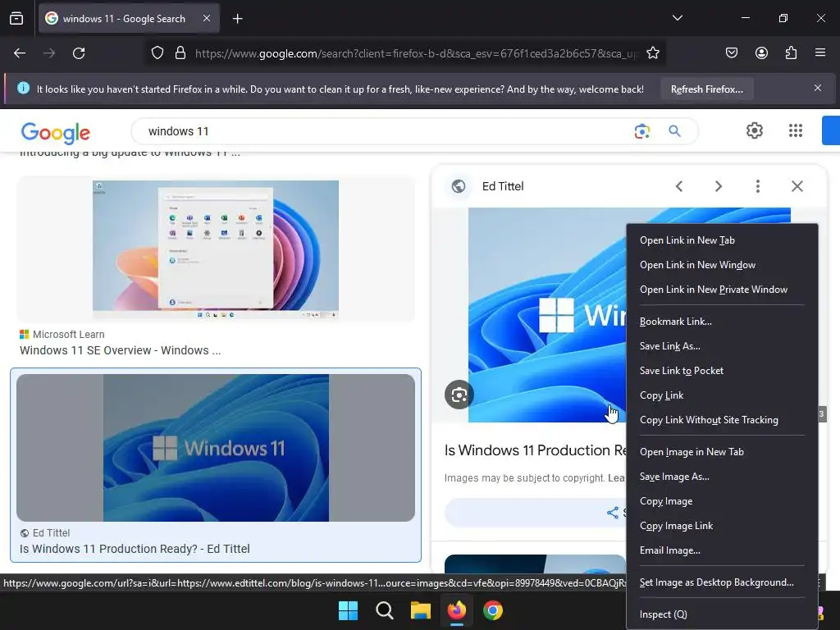Select Save Link to Pocket

(722, 371)
